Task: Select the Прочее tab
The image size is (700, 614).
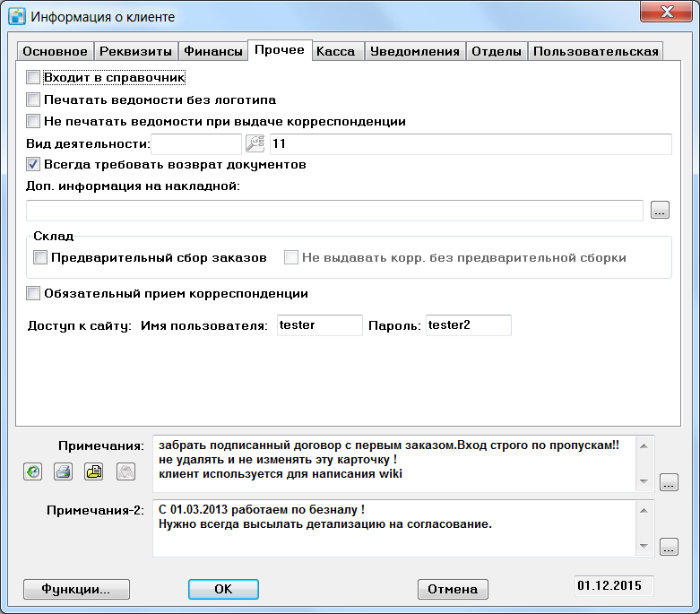Action: pyautogui.click(x=280, y=49)
